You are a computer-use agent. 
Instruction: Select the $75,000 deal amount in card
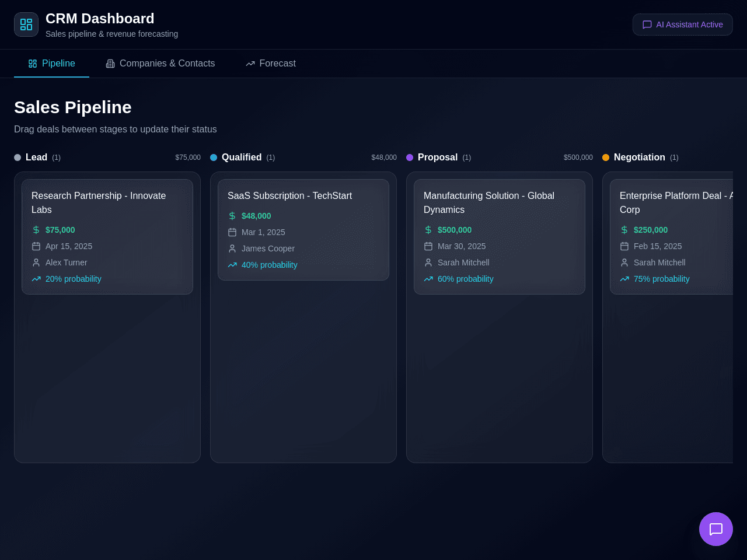[x=60, y=230]
